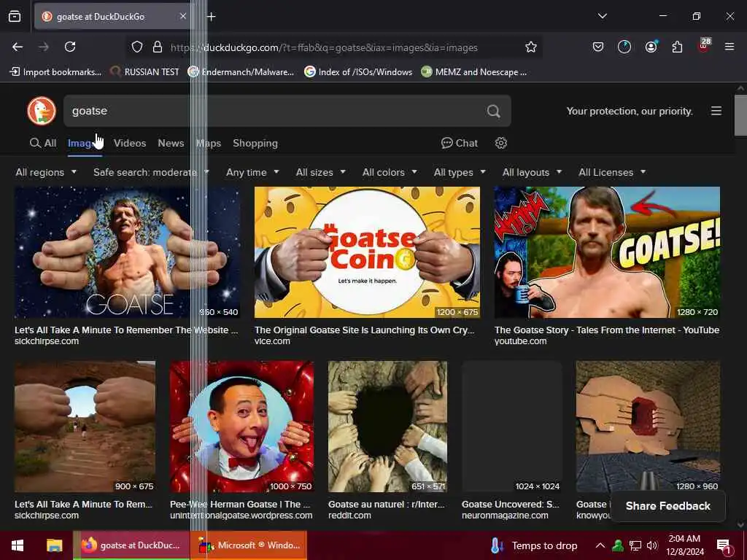Switch to Microsoft Windows taskbar app
747x560 pixels.
point(249,545)
